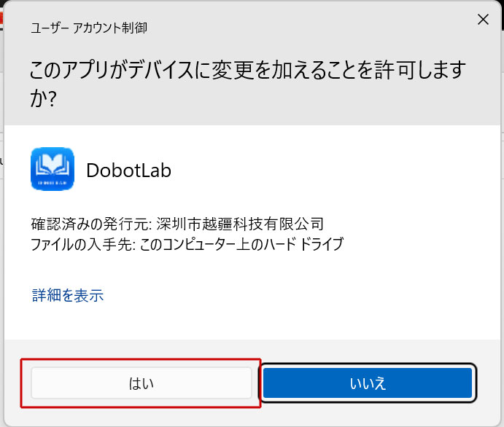Click the blue DobotLab app icon
The image size is (504, 427).
pyautogui.click(x=53, y=169)
